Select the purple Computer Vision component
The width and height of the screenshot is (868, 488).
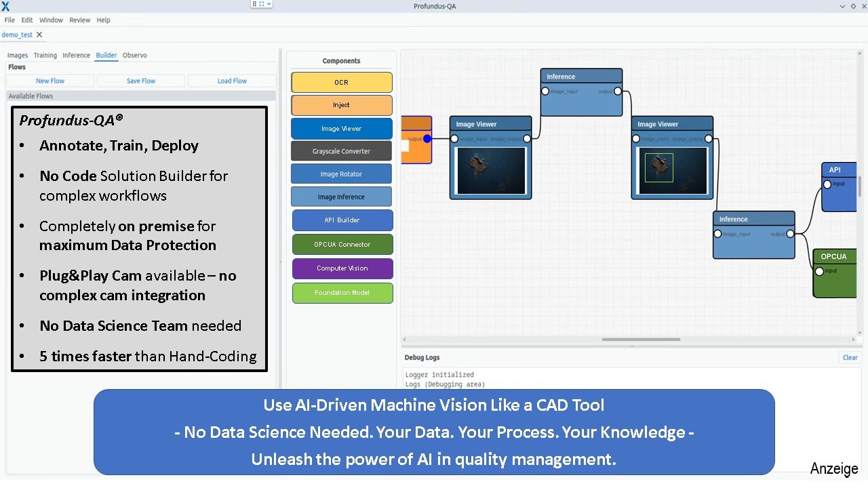(x=342, y=268)
